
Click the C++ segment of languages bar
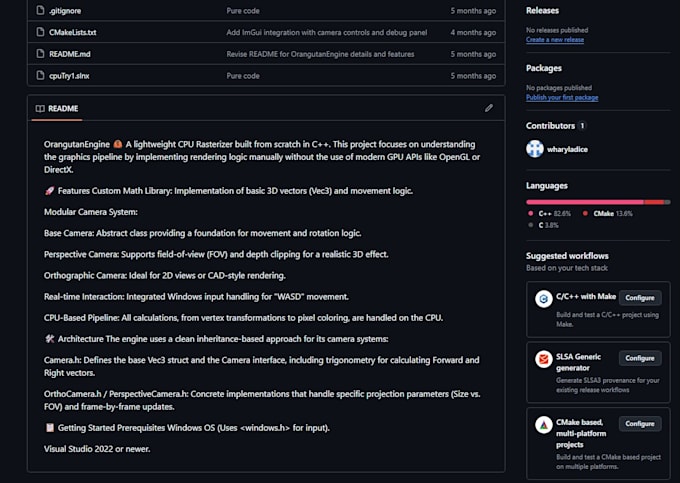[585, 202]
